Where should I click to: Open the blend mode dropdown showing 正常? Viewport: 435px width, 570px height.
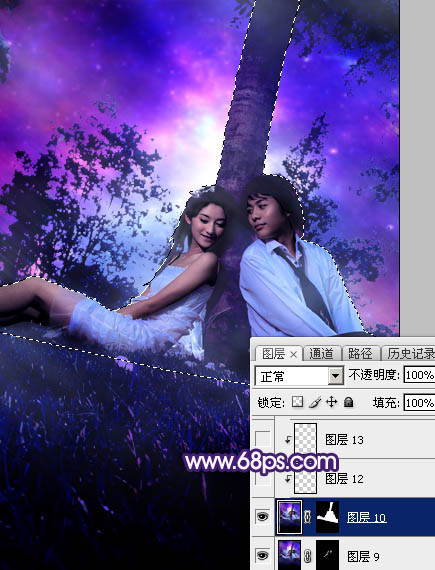pos(299,376)
